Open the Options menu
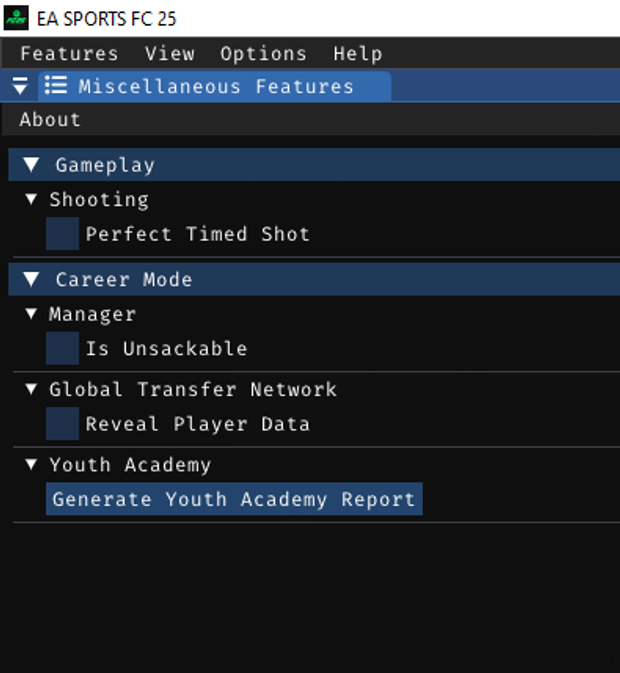620x673 pixels. (x=263, y=54)
